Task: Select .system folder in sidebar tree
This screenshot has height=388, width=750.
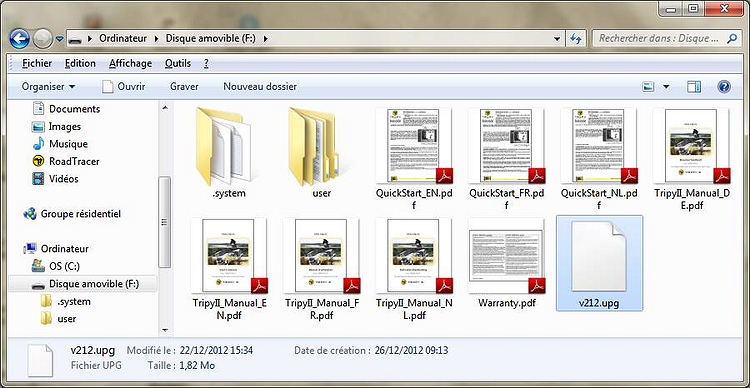Action: pyautogui.click(x=66, y=302)
